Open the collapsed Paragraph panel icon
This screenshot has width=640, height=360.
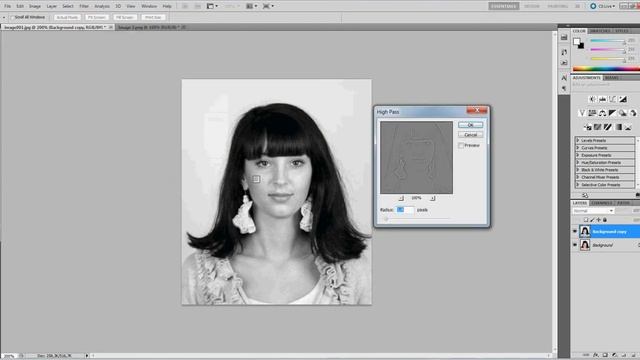[x=564, y=88]
